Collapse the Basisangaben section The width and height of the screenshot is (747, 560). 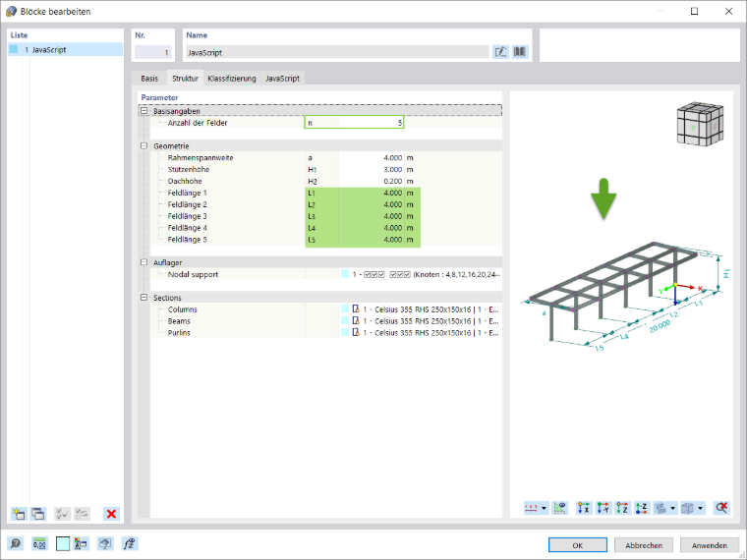pos(144,110)
